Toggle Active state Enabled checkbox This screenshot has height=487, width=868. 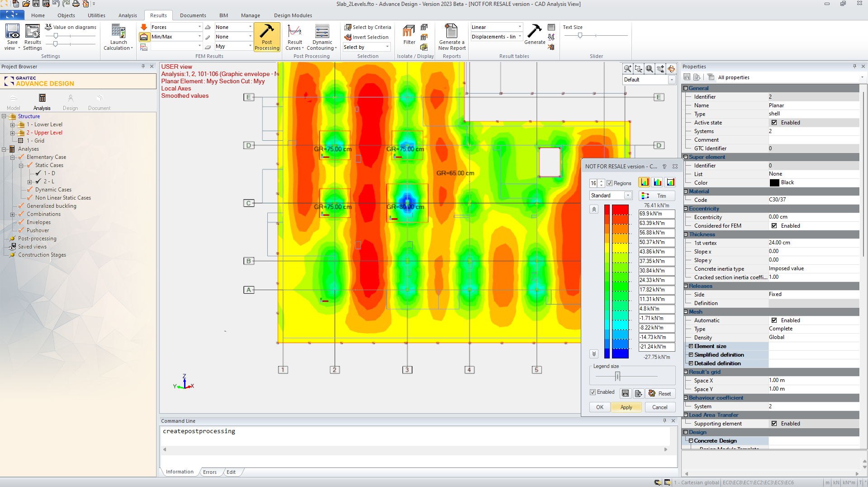pos(774,123)
